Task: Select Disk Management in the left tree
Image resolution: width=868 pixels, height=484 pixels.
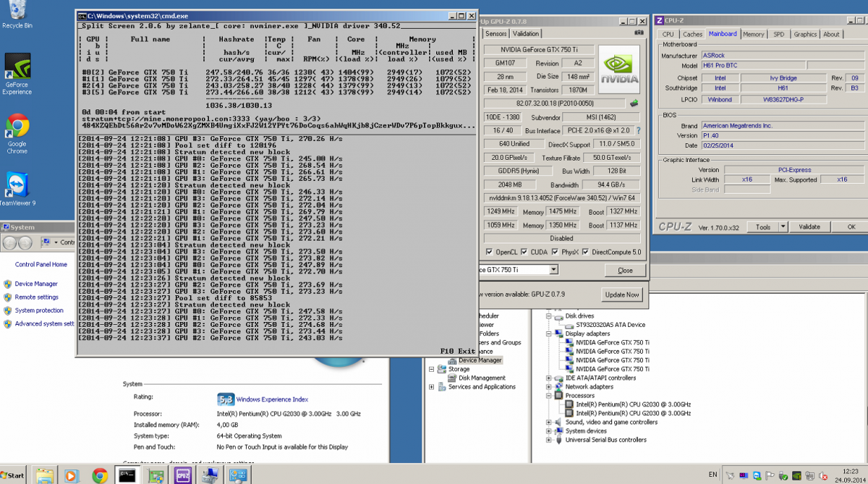Action: click(482, 378)
